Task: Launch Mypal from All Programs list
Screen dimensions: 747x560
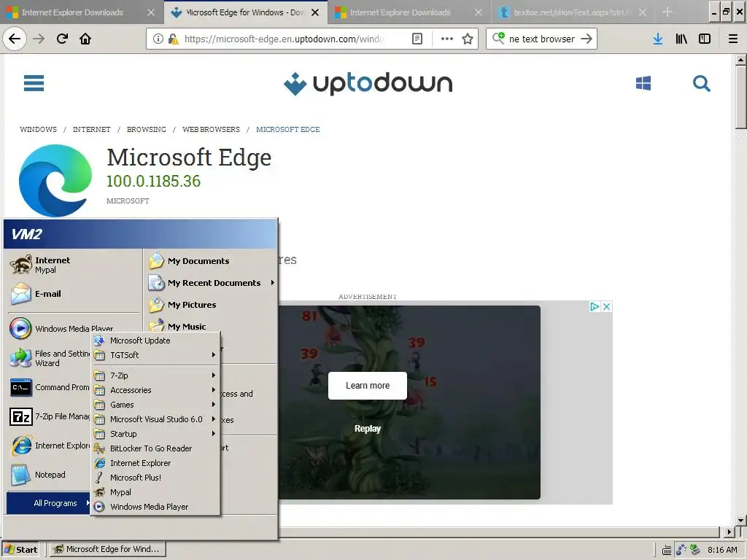Action: tap(156, 492)
